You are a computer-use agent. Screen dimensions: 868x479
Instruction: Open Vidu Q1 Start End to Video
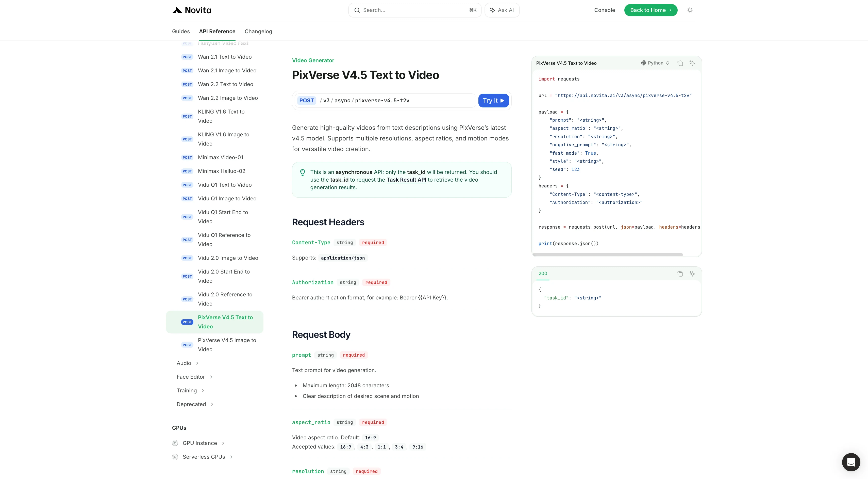tap(223, 217)
